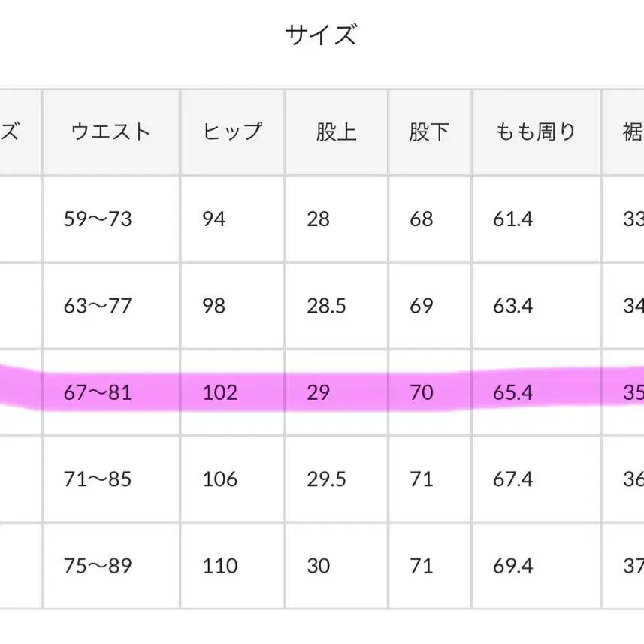Click the サイズ title above the table
Screen dimensions: 644x644
coord(321,35)
